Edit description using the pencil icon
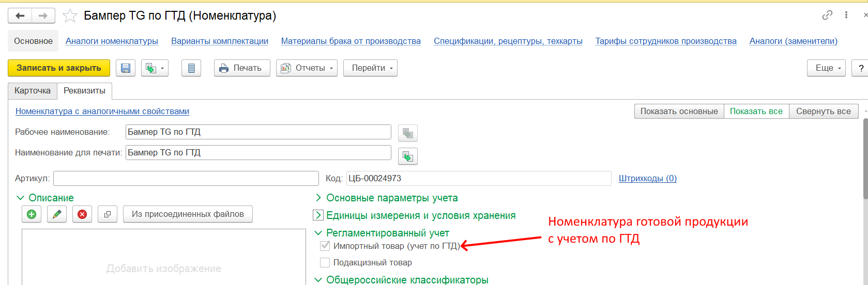 pyautogui.click(x=57, y=214)
